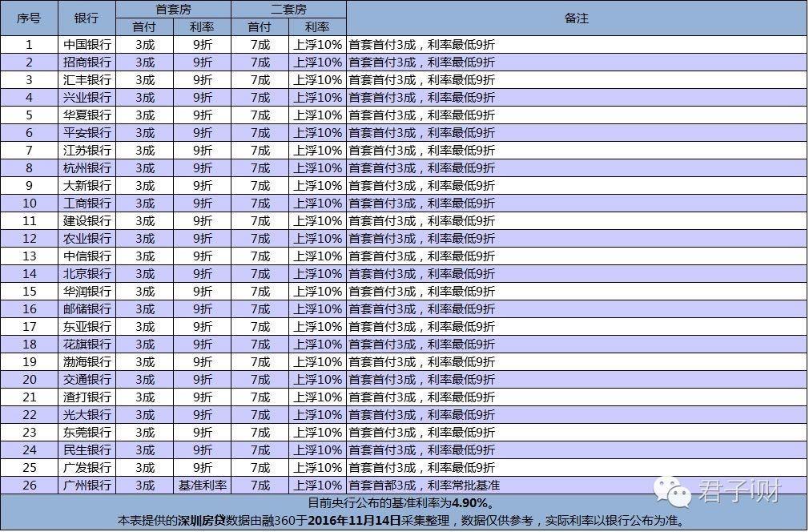Select the 中国银行 cell
The image size is (809, 532).
(87, 45)
